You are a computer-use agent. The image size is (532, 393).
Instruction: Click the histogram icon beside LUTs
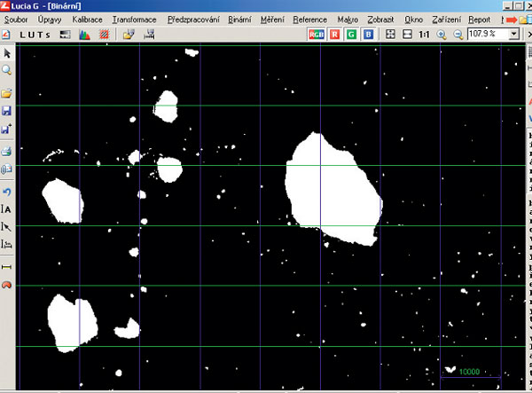click(x=85, y=34)
